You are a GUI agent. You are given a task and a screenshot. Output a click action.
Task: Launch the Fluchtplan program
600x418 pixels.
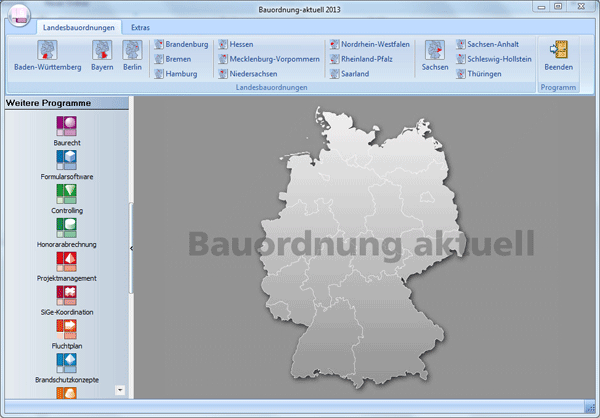point(67,335)
